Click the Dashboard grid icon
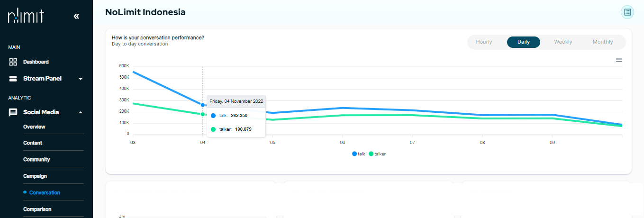 point(13,62)
